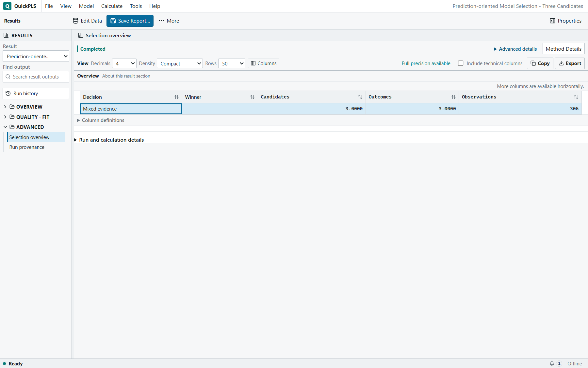
Task: Open the File menu
Action: [x=49, y=6]
